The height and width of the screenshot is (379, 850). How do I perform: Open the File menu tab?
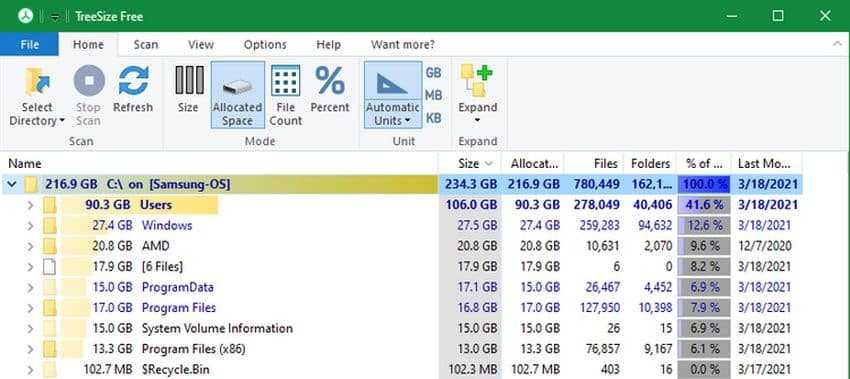[29, 44]
